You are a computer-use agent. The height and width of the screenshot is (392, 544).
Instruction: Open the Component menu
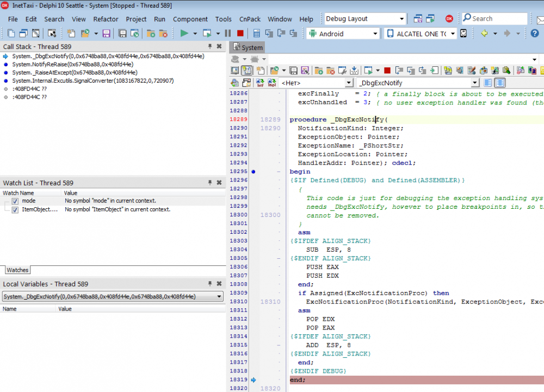pos(190,19)
